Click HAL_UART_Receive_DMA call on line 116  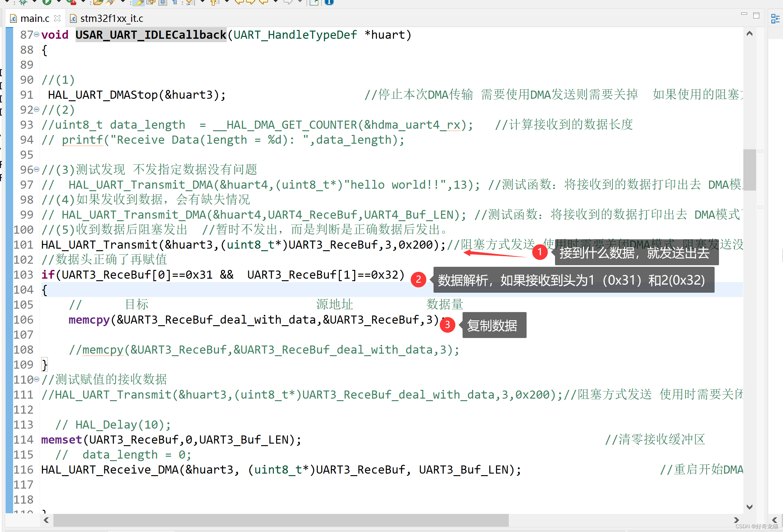[281, 470]
